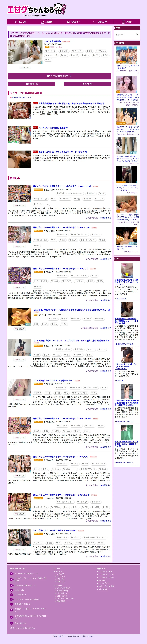Open the お気に入り navigation tab

pos(100,22)
